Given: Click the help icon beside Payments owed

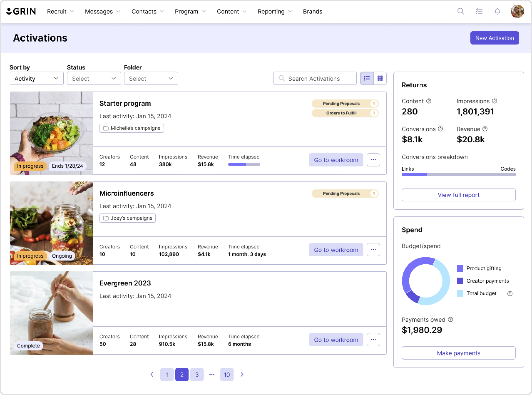Looking at the screenshot, I should click(450, 319).
